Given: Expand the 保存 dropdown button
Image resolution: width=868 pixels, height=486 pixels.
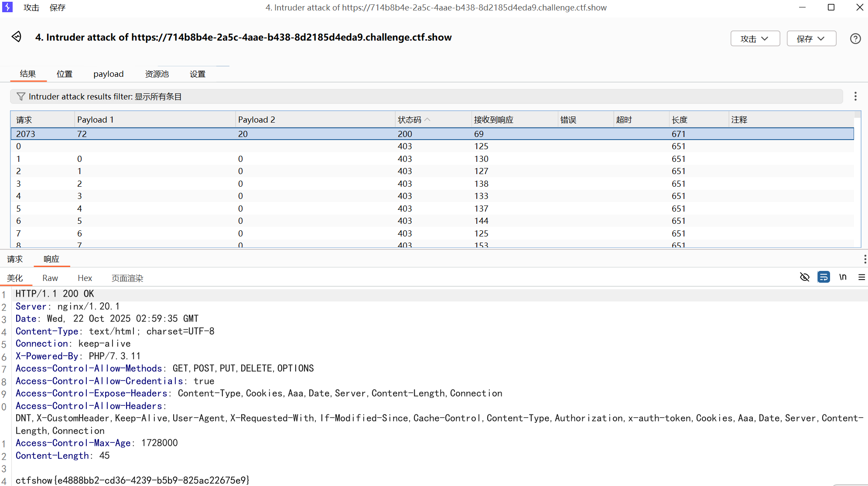Looking at the screenshot, I should click(811, 39).
